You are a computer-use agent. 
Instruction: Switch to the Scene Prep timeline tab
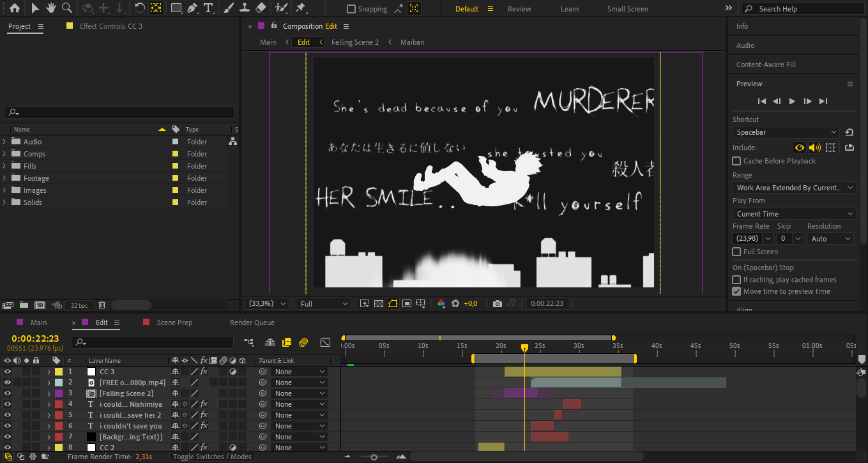click(x=174, y=323)
